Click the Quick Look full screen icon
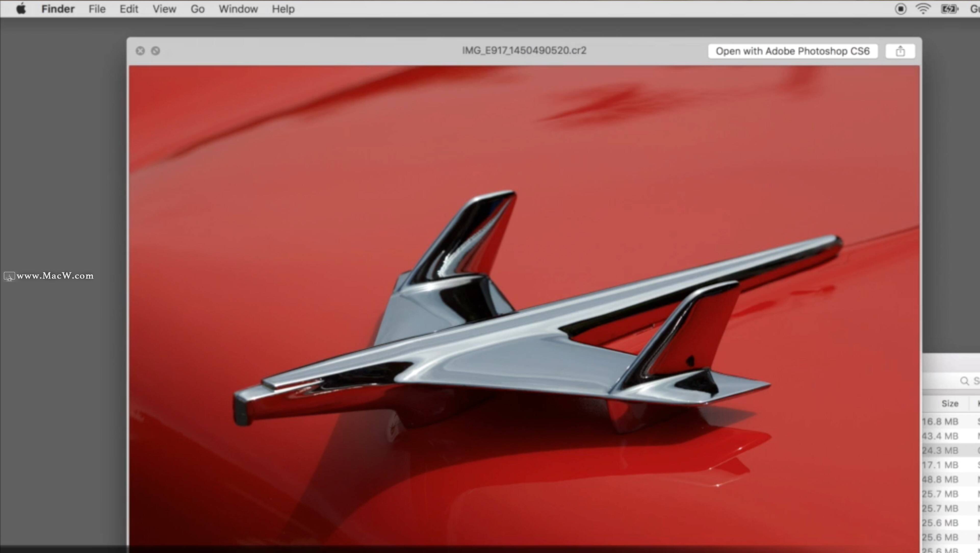Viewport: 980px width, 553px height. [x=155, y=51]
